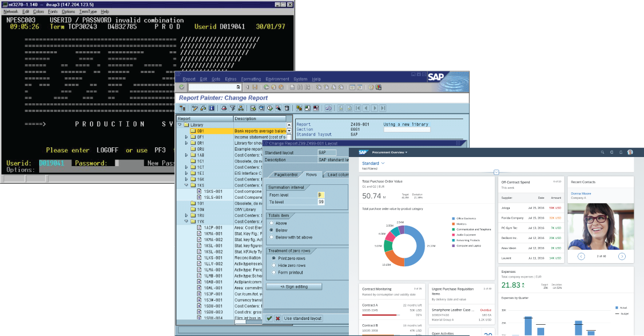644x336 pixels.
Task: Collapse the 1KS library folder
Action: coord(187,185)
